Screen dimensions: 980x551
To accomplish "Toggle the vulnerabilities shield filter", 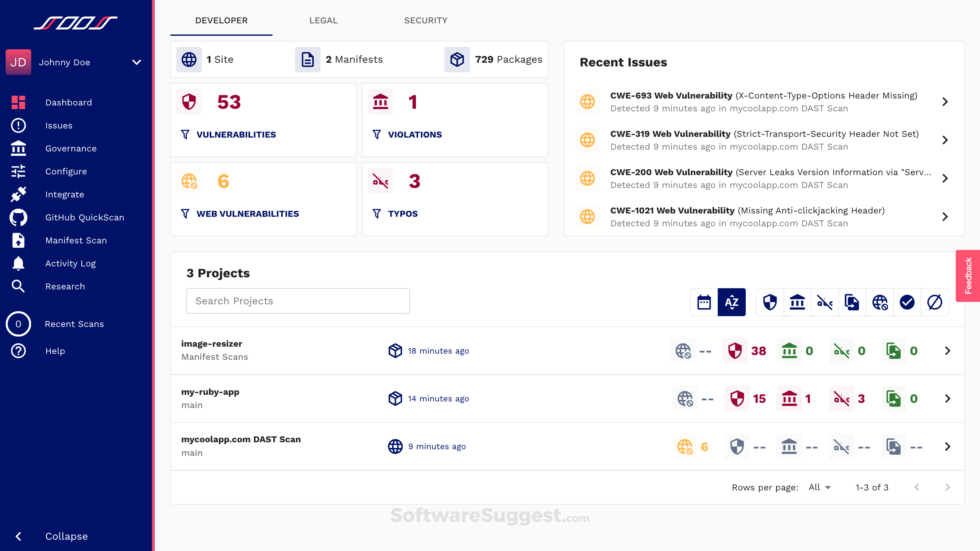I will pos(769,302).
